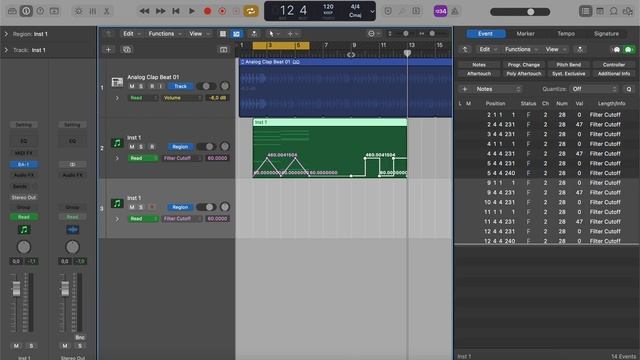Click the track 2 Inst 1 instrument icon
This screenshot has height=360, width=640.
(117, 143)
